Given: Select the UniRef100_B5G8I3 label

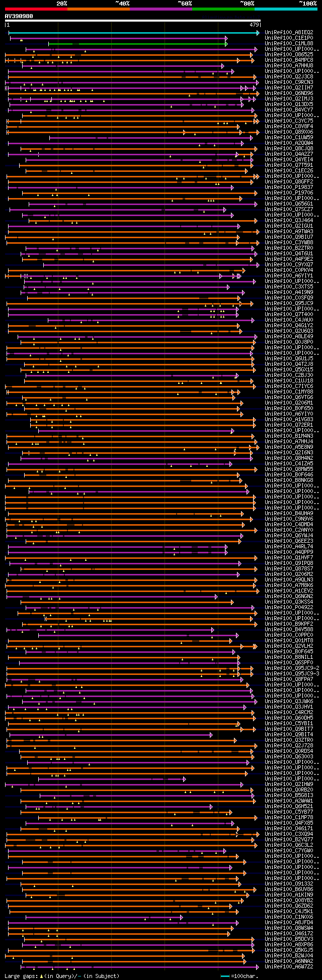Looking at the screenshot, I should [x=289, y=795].
